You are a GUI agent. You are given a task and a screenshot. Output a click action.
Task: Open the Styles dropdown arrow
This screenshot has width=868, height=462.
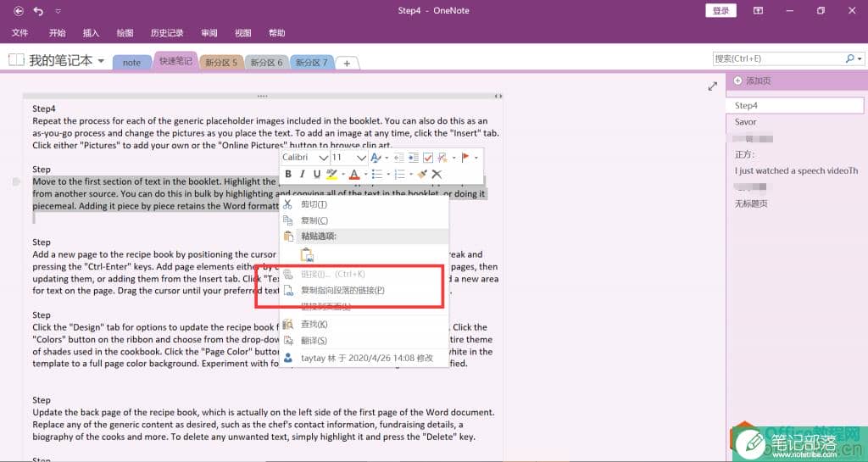pos(387,158)
